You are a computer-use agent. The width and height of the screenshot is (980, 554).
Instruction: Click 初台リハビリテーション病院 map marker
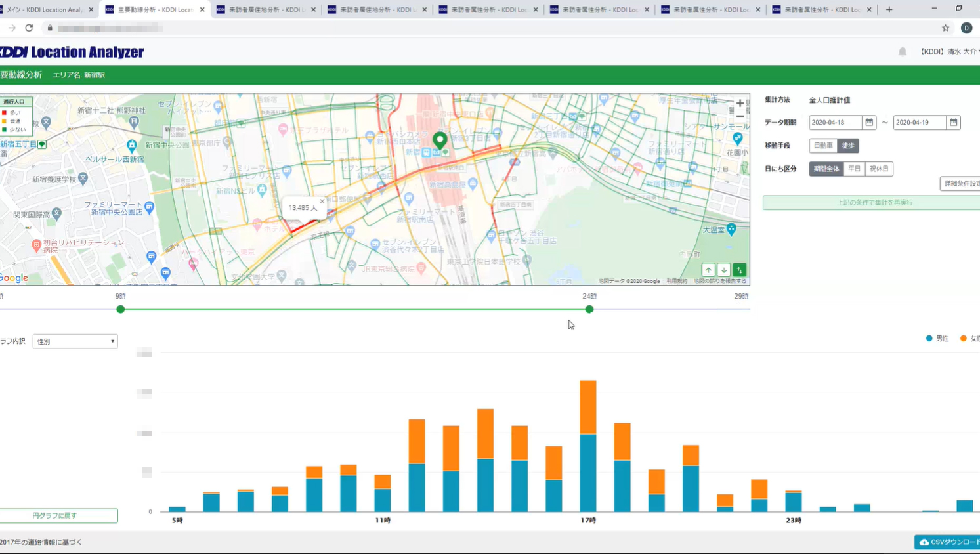pos(37,245)
